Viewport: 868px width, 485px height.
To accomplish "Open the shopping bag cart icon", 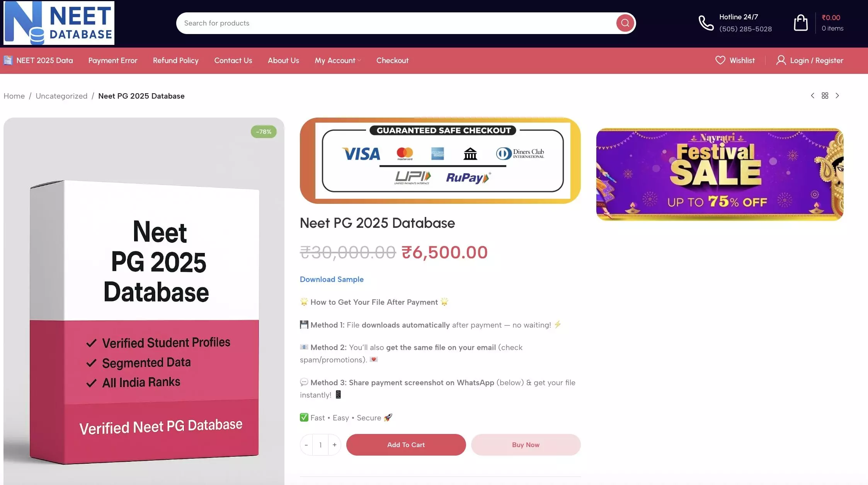I will 800,23.
